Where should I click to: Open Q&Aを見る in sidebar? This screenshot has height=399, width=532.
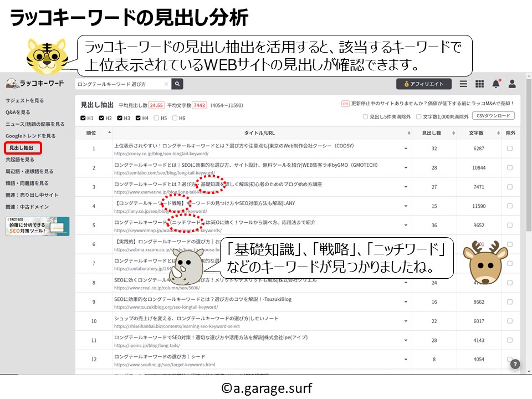coord(18,112)
